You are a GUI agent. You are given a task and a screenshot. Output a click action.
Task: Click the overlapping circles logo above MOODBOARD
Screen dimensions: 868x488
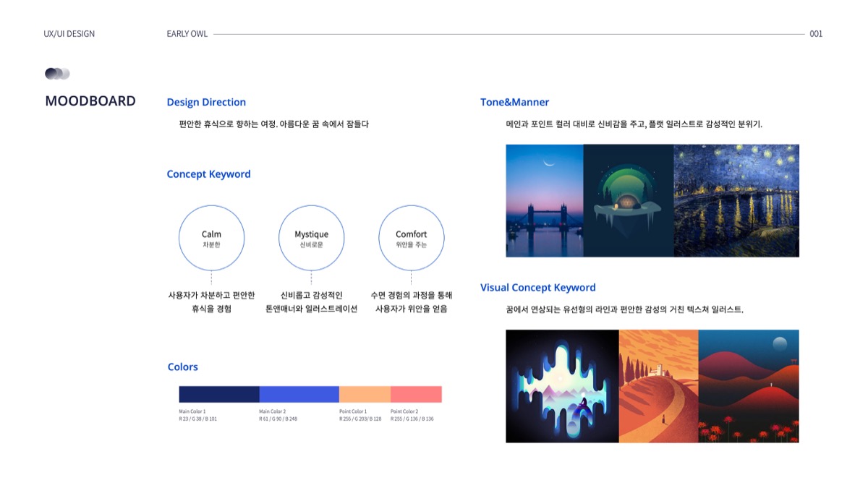click(x=57, y=74)
